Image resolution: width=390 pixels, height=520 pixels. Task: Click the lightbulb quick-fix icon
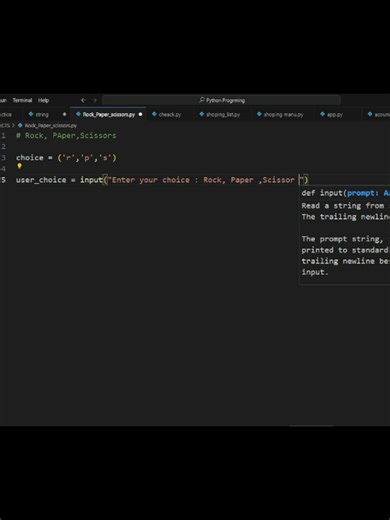pyautogui.click(x=19, y=165)
